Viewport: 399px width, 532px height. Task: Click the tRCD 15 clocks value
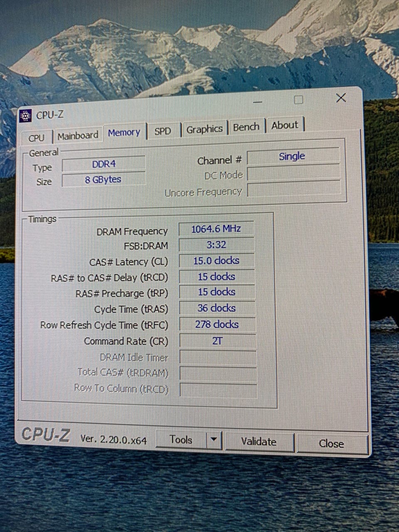217,277
